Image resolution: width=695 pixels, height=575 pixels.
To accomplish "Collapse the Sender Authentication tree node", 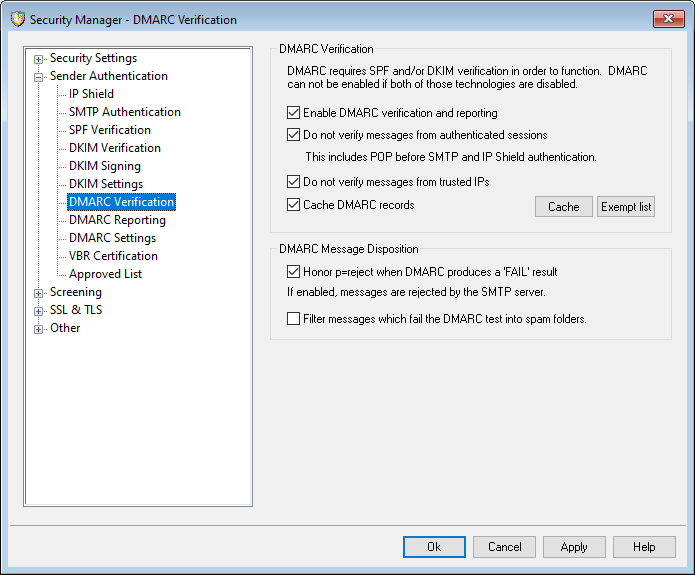I will tap(39, 76).
